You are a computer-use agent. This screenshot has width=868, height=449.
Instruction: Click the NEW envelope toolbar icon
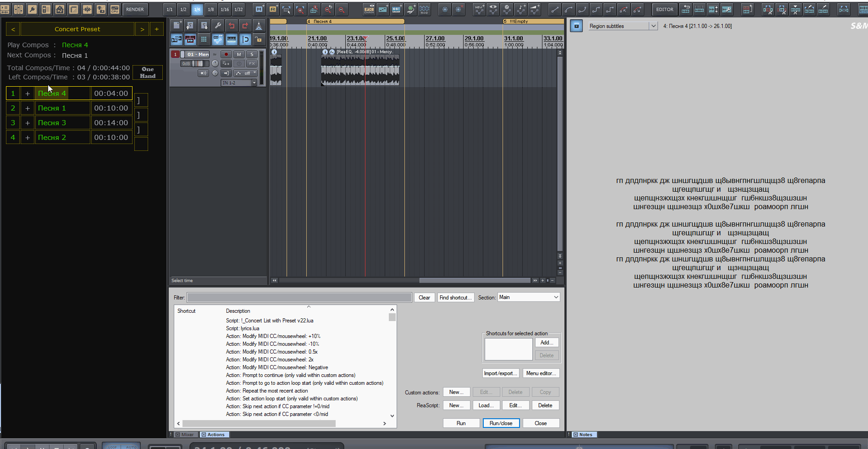coord(480,9)
